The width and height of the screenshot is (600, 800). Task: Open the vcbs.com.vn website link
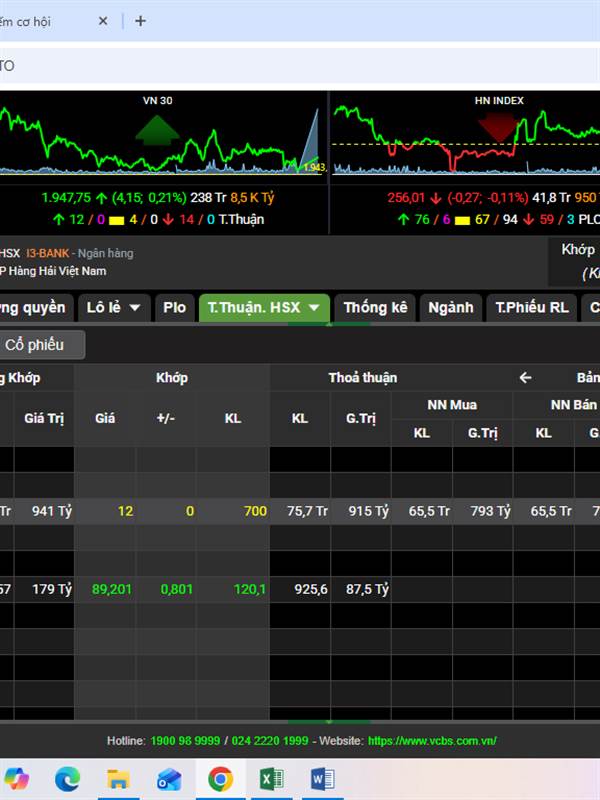[432, 741]
